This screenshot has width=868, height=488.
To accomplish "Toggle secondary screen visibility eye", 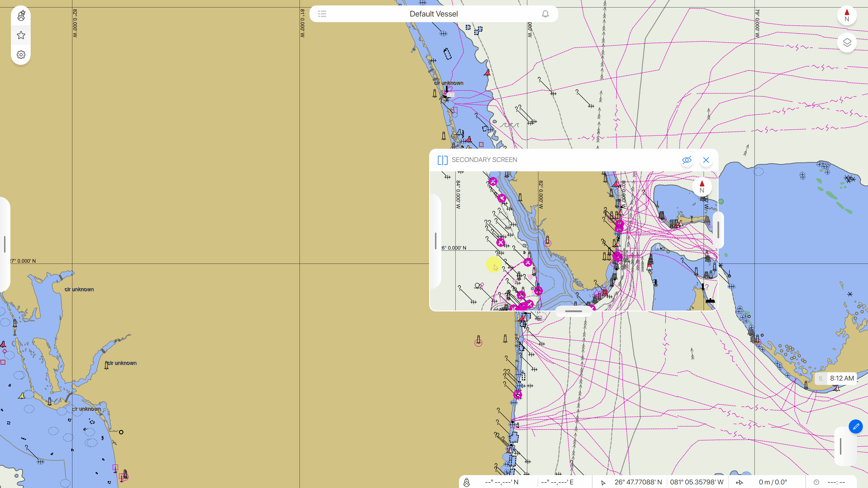I will (686, 160).
